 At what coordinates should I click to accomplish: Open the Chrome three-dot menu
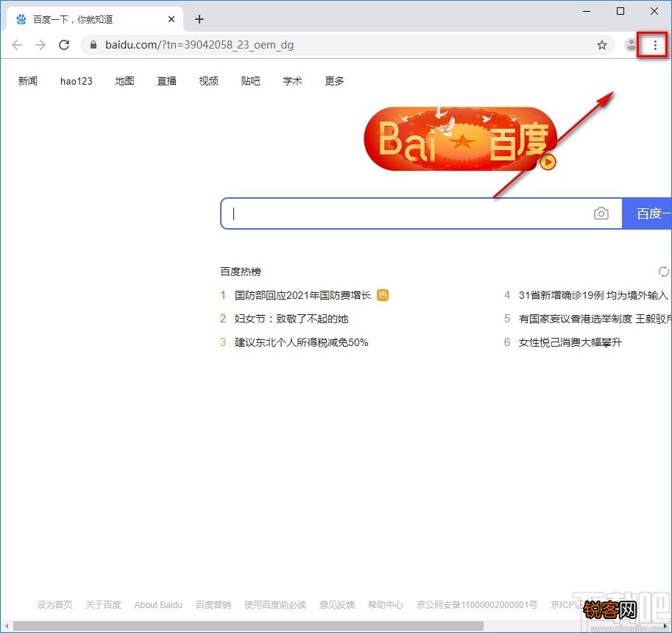click(x=655, y=45)
